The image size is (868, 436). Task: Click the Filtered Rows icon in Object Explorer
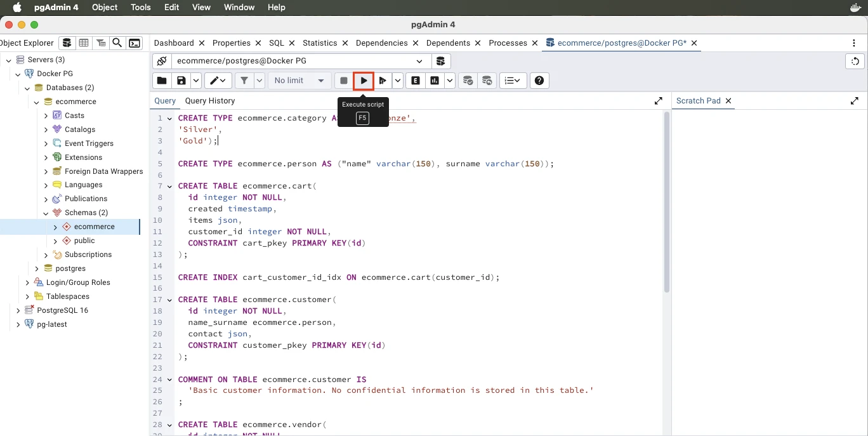coord(100,43)
